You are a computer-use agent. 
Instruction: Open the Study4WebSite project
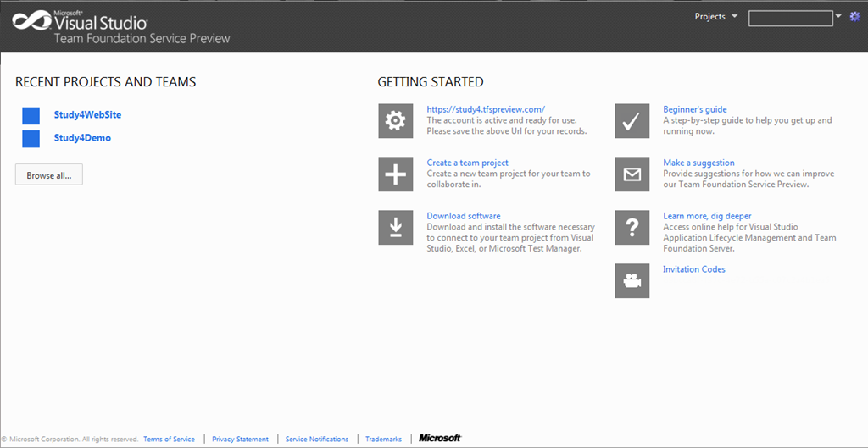87,114
